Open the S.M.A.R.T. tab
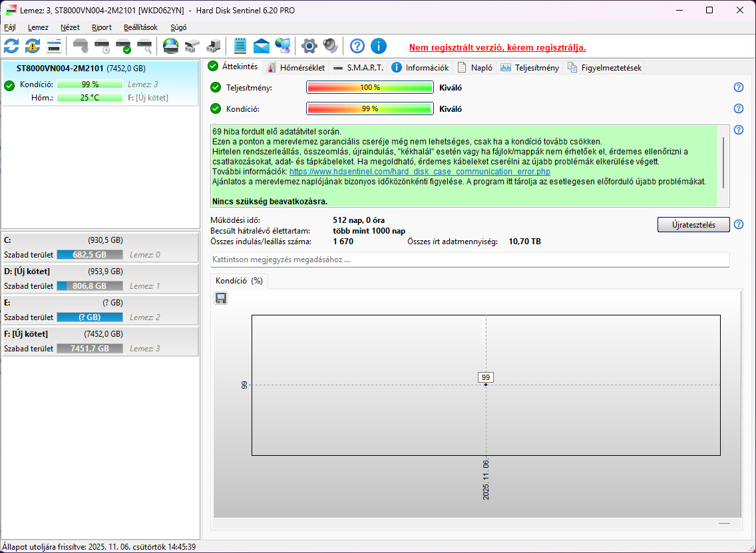The width and height of the screenshot is (756, 553). (358, 68)
